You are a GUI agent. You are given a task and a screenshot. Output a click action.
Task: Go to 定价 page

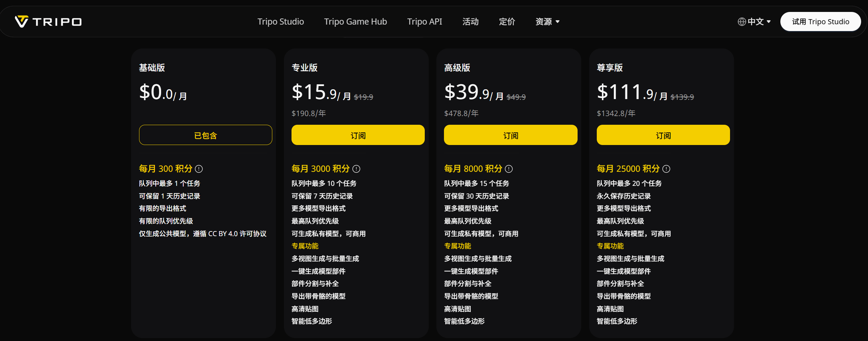pos(507,22)
